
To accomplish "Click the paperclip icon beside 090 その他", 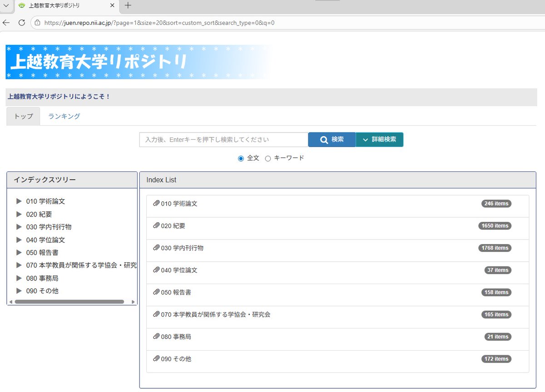I will coord(157,359).
